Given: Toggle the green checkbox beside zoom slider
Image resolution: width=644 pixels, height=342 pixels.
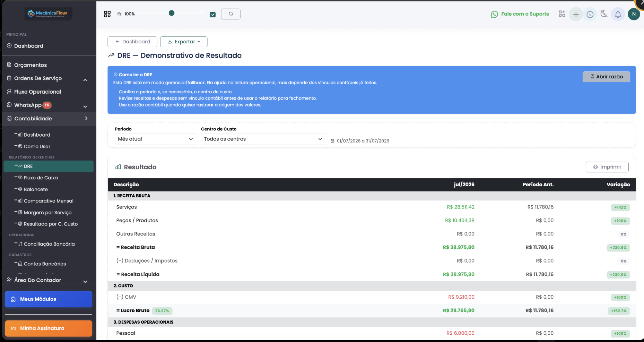Looking at the screenshot, I should click(213, 14).
